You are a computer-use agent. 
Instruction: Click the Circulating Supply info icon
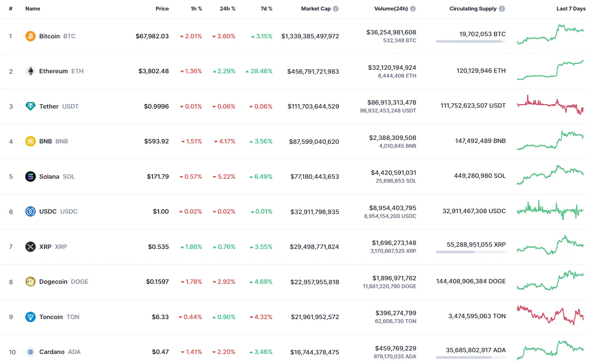click(502, 9)
